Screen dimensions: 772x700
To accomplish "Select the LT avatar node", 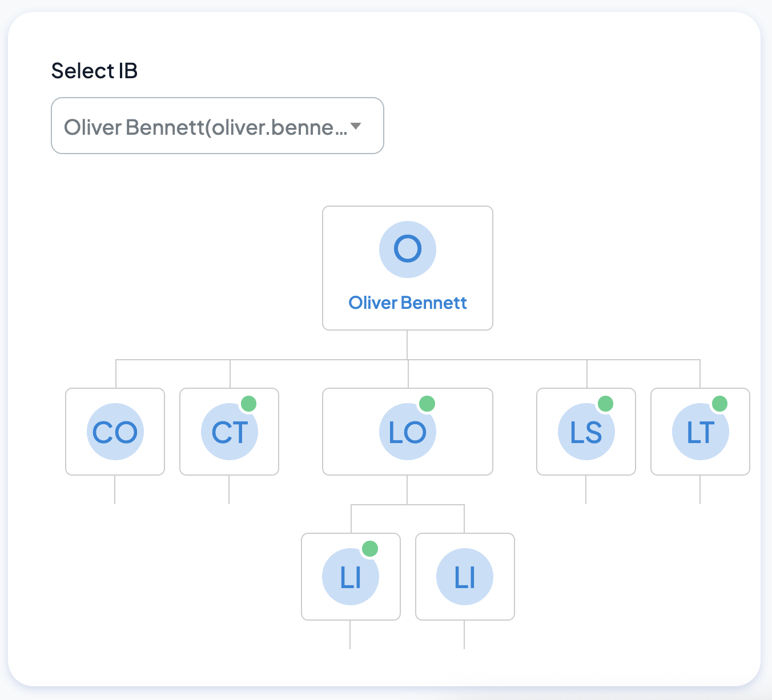I will tap(701, 432).
